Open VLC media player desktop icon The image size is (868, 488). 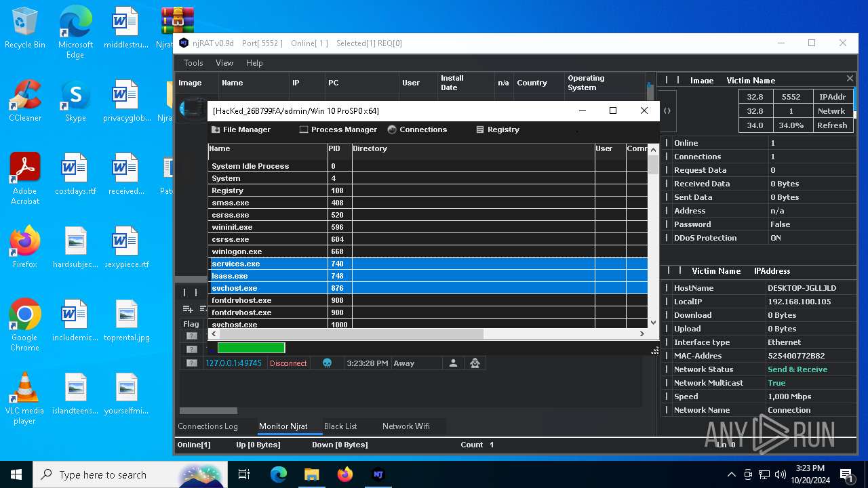click(x=25, y=398)
